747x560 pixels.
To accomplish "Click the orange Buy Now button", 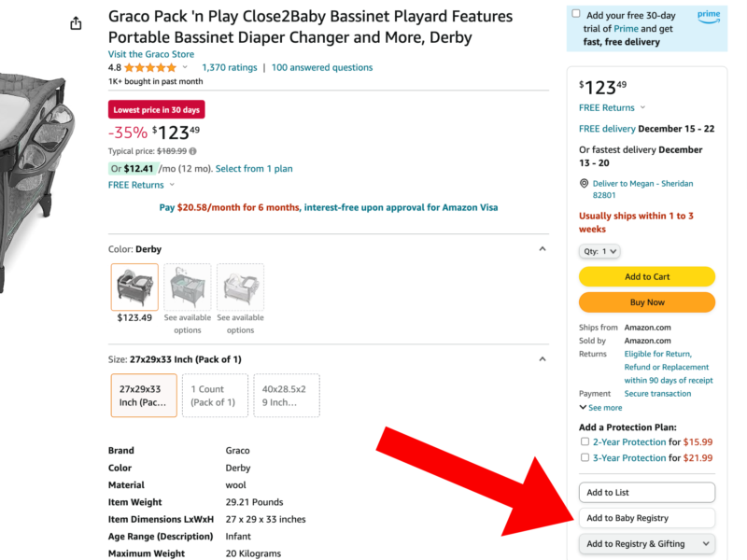I will (x=646, y=302).
